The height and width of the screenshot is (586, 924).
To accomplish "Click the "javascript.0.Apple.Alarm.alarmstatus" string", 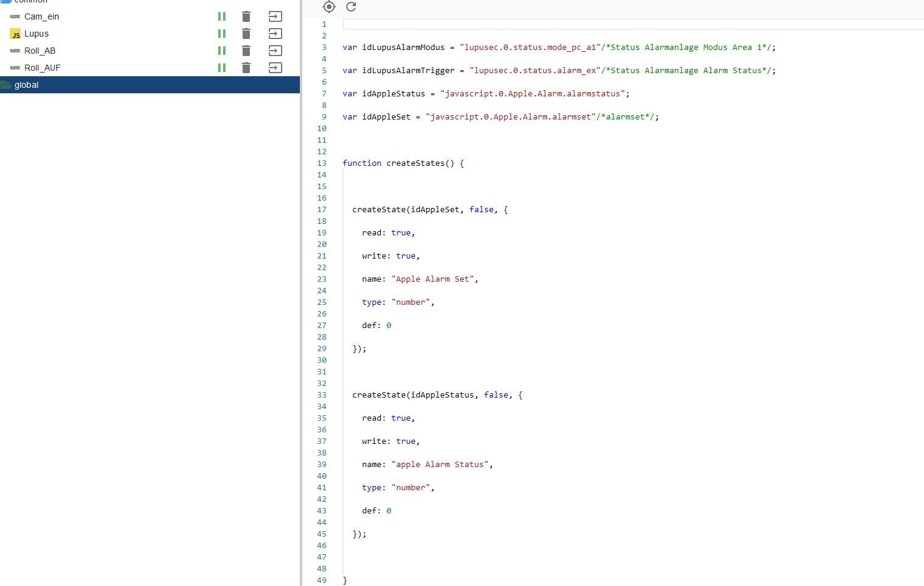I will coord(533,93).
